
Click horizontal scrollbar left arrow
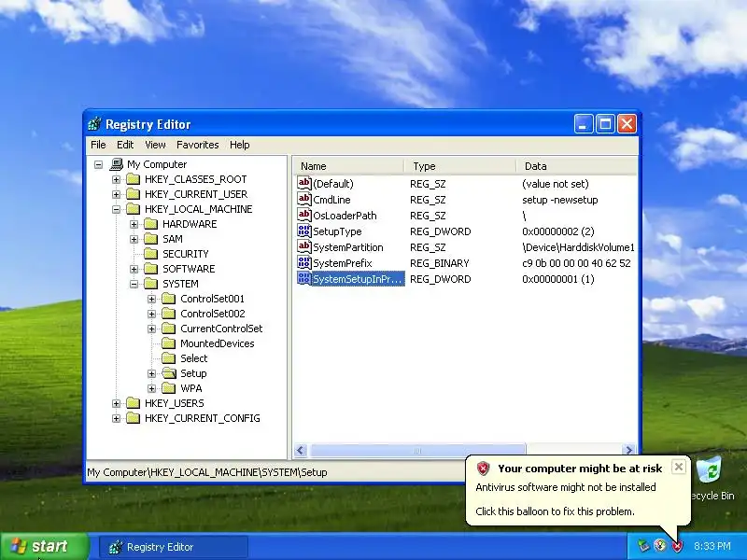click(x=301, y=450)
